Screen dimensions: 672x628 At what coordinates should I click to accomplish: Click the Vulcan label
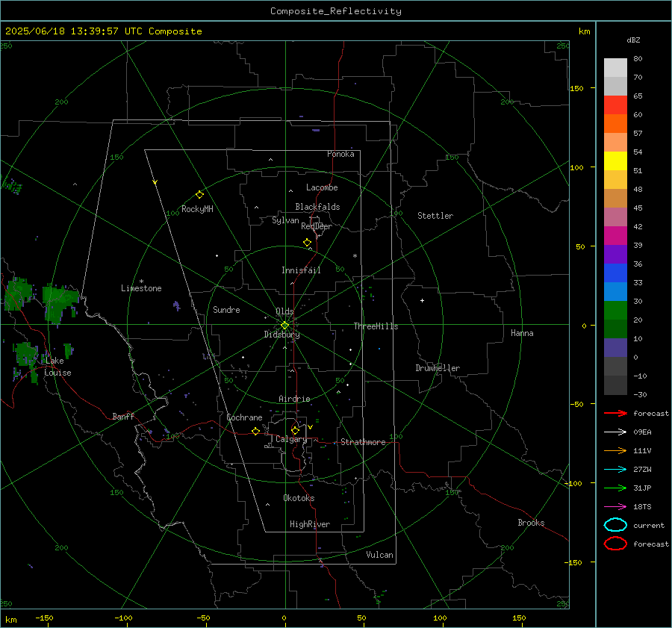point(380,555)
